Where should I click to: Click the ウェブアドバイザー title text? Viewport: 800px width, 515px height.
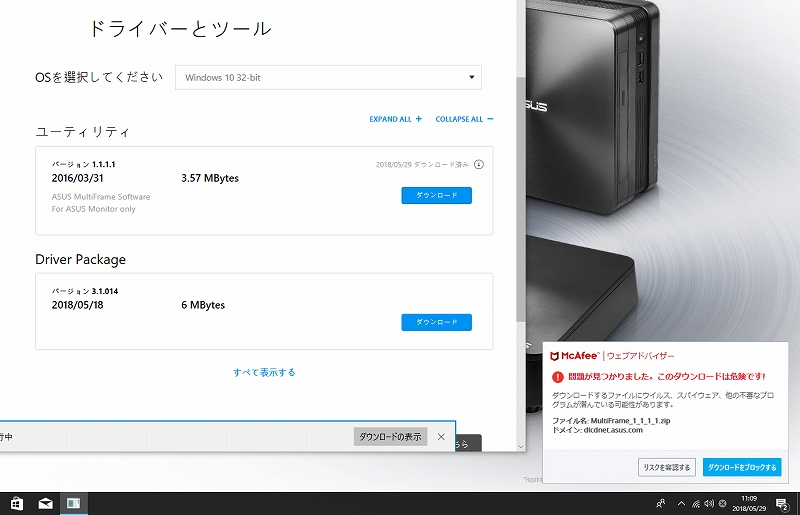click(640, 356)
